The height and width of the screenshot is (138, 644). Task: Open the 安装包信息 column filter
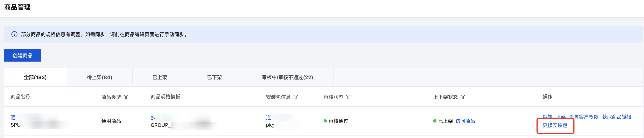point(295,97)
